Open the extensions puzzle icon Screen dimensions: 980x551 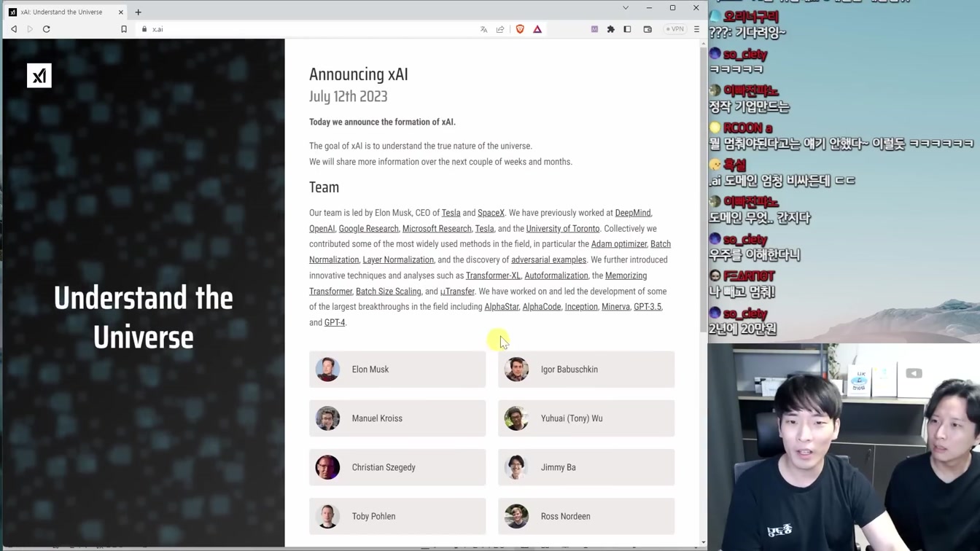[611, 29]
